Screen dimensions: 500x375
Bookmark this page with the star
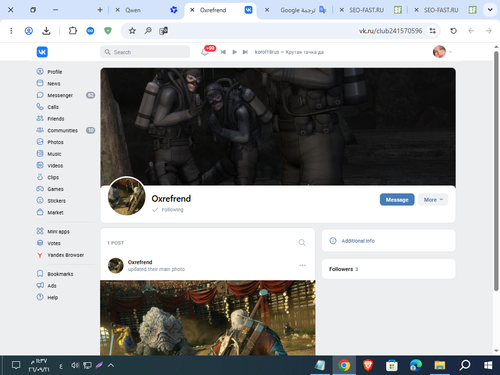pyautogui.click(x=132, y=31)
